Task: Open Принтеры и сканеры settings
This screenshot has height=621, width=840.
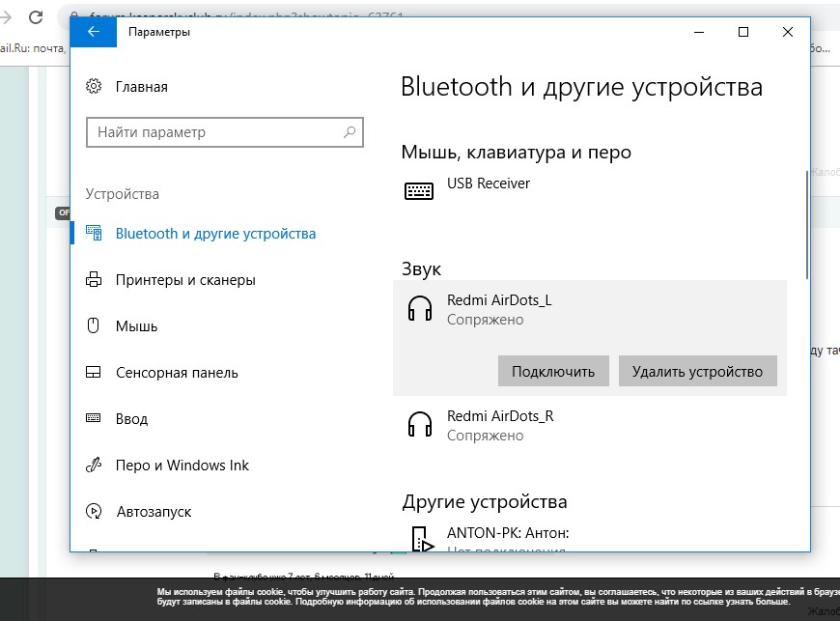Action: click(185, 280)
